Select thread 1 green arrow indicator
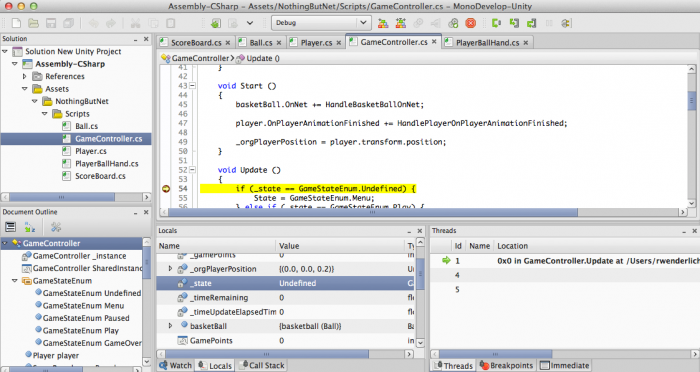This screenshot has height=372, width=700. click(446, 260)
